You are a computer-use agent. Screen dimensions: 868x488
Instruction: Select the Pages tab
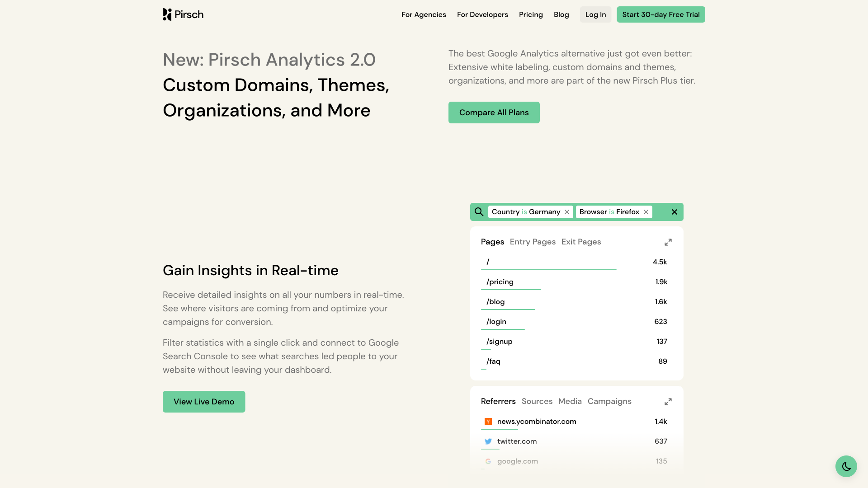[492, 242]
